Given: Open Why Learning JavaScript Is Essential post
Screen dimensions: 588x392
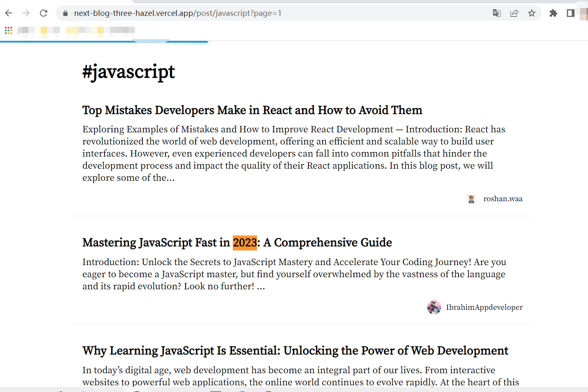Looking at the screenshot, I should click(295, 351).
